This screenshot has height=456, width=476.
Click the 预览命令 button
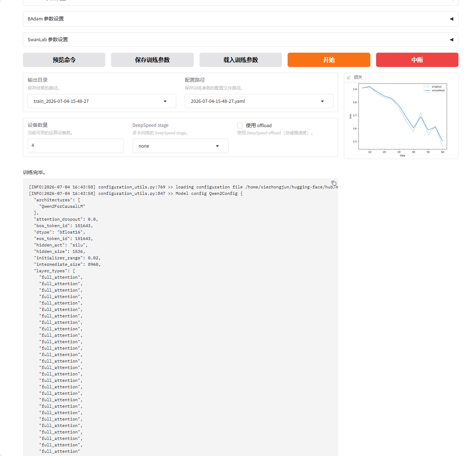click(x=64, y=60)
